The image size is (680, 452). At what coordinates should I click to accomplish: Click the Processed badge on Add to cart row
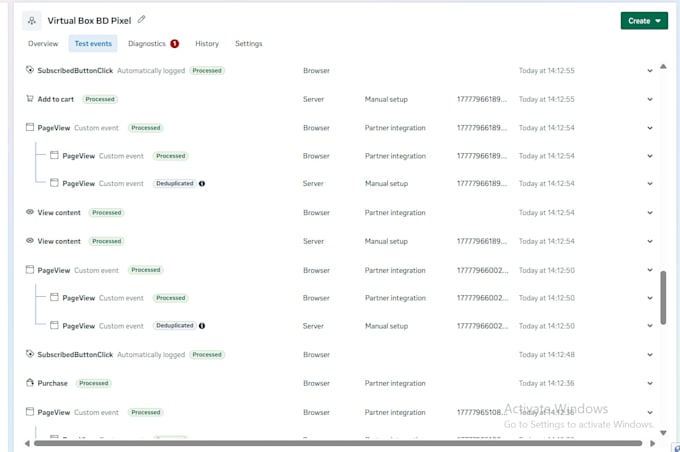pyautogui.click(x=100, y=99)
